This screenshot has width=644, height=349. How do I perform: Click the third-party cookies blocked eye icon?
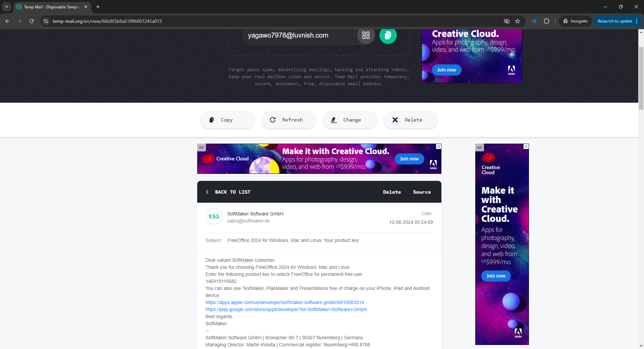[x=506, y=21]
